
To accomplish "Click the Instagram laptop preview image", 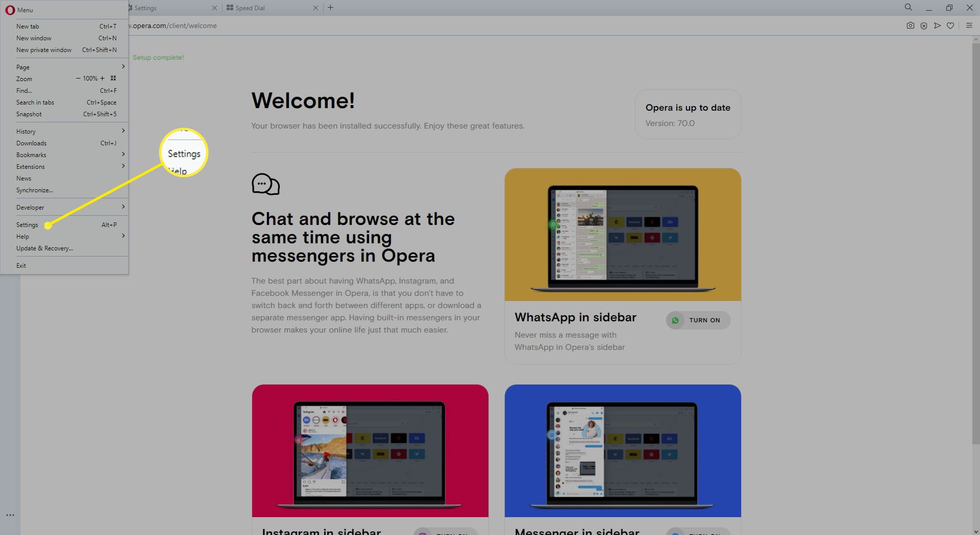I will coord(370,451).
